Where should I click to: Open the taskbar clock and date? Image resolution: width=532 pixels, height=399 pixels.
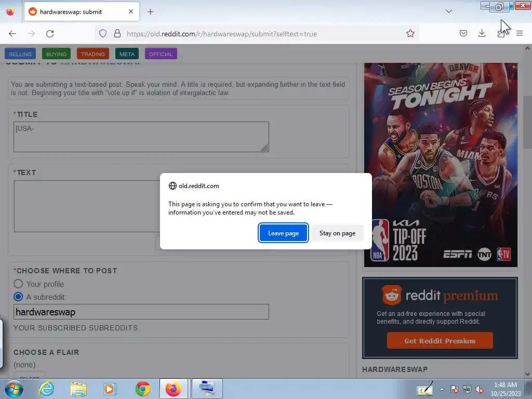click(506, 389)
